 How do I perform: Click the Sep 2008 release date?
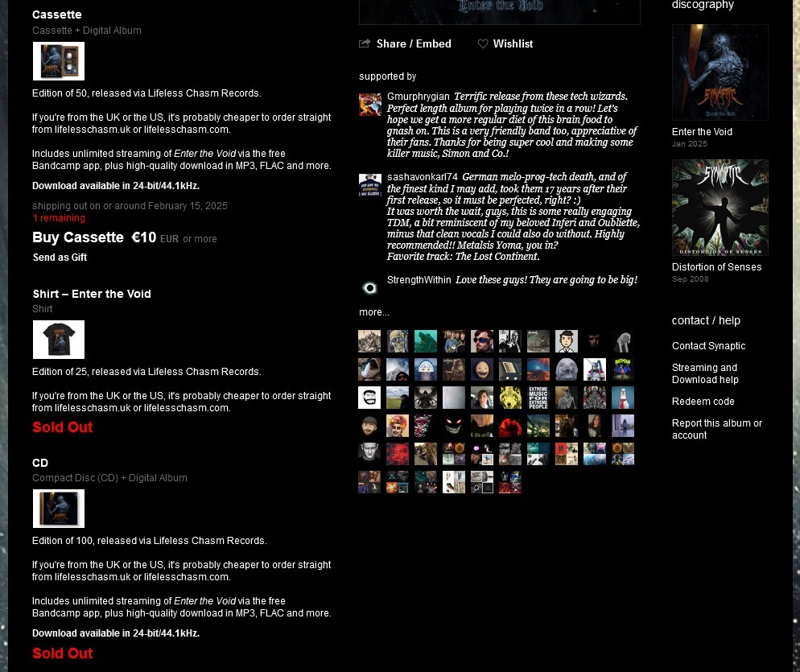click(x=690, y=279)
